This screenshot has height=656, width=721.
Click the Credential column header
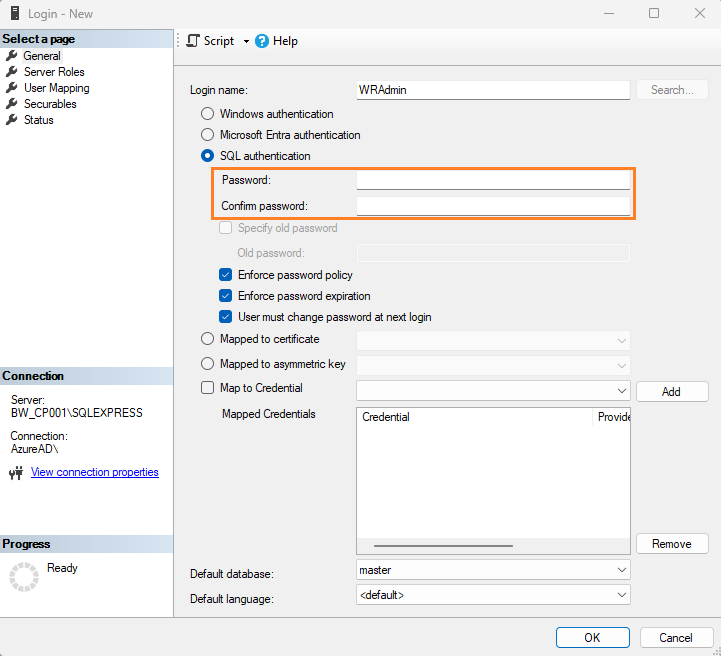click(x=475, y=417)
